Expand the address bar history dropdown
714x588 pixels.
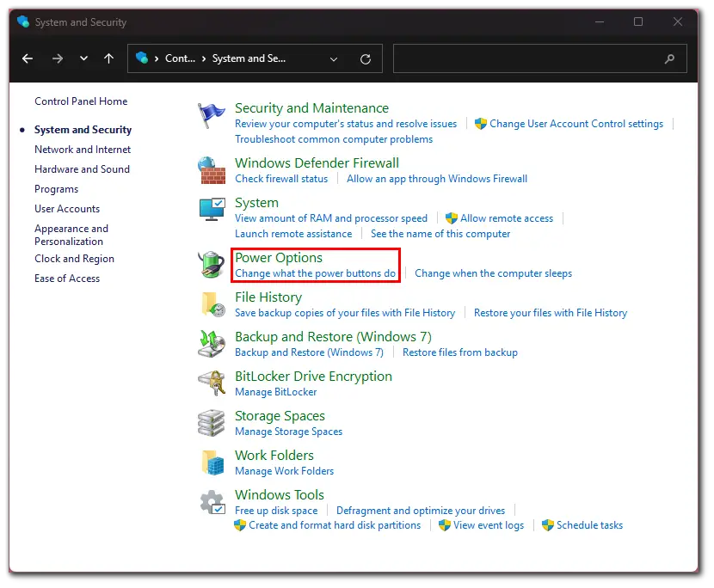pos(334,59)
